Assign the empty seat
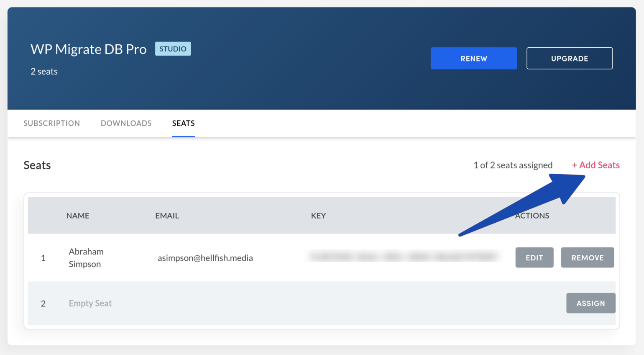The image size is (644, 355). [x=590, y=303]
